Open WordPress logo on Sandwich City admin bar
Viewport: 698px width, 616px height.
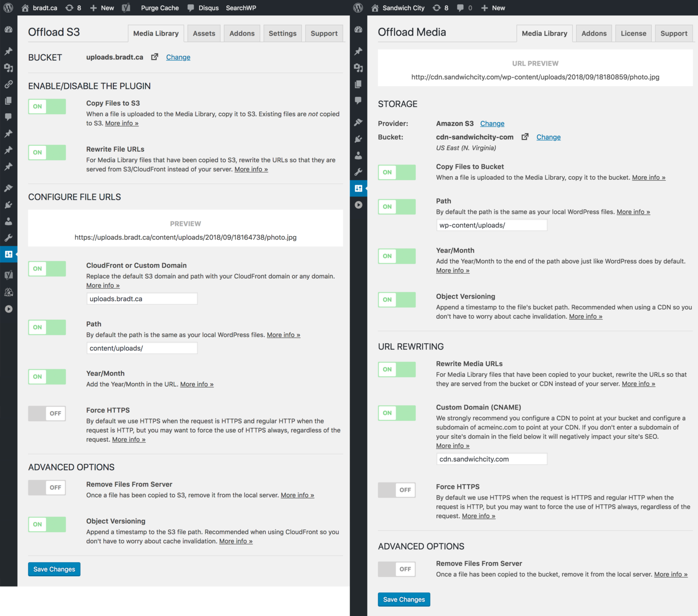(358, 8)
